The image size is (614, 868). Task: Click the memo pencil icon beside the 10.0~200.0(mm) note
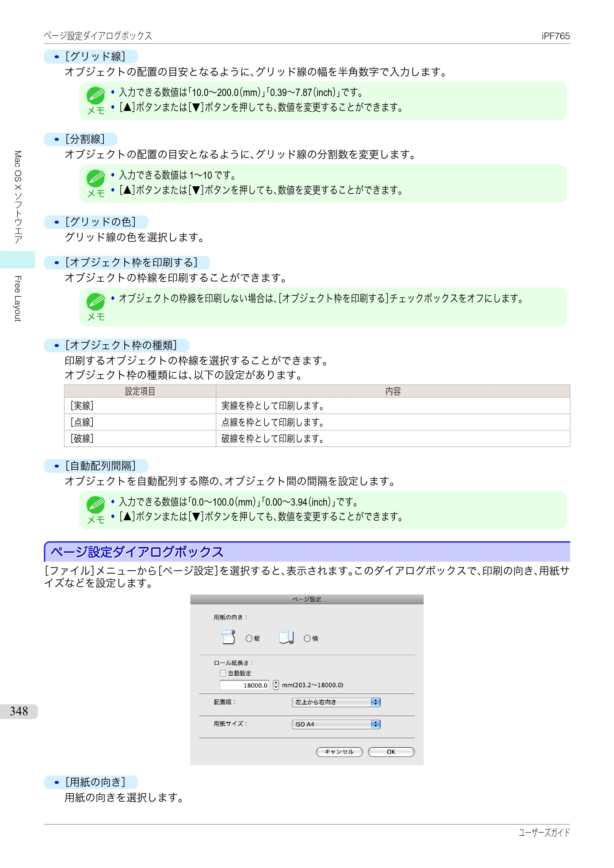click(x=96, y=96)
